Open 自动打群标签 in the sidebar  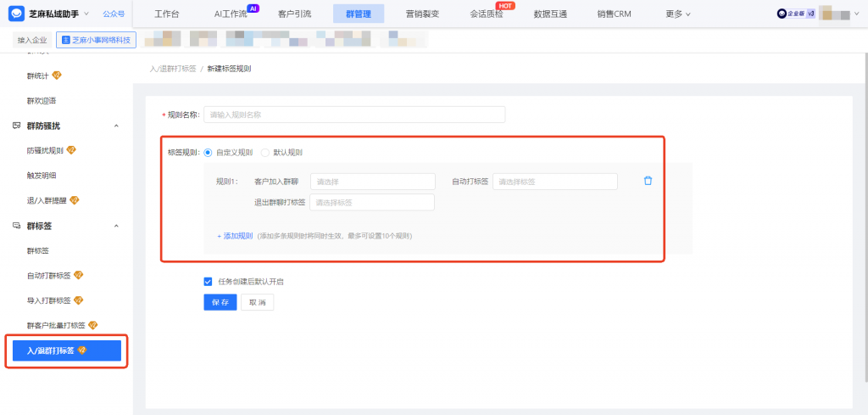(48, 275)
